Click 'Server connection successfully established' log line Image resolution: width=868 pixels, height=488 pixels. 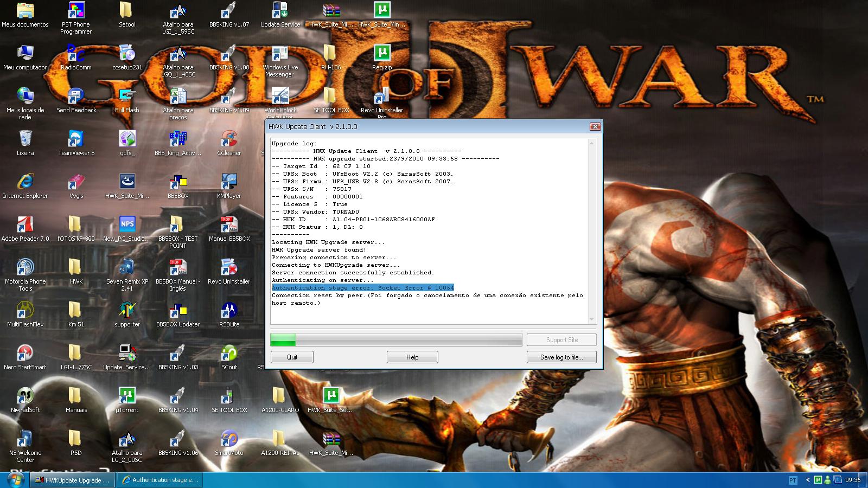click(353, 273)
